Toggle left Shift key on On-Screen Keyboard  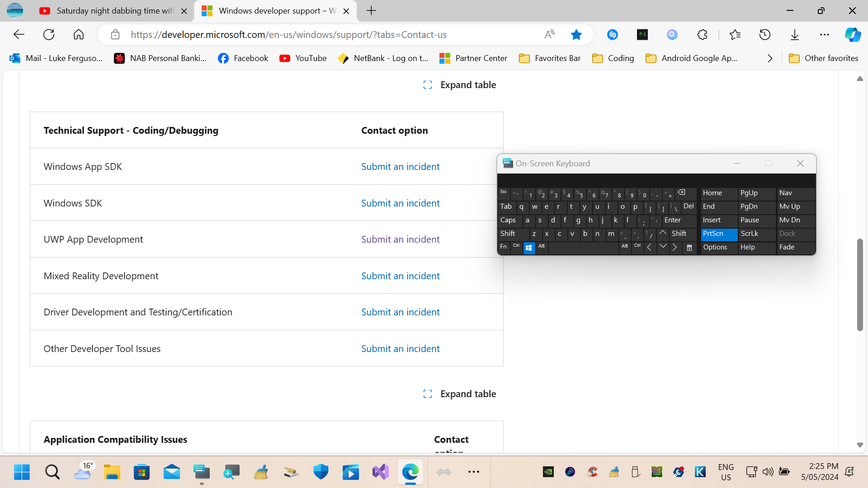click(513, 234)
